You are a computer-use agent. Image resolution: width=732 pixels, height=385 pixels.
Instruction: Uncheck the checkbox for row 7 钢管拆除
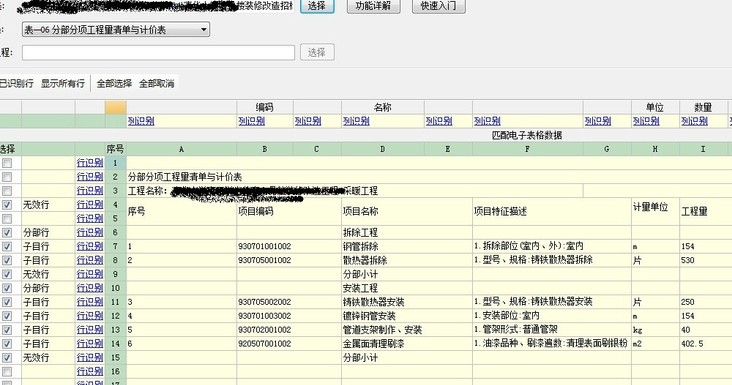pos(7,246)
